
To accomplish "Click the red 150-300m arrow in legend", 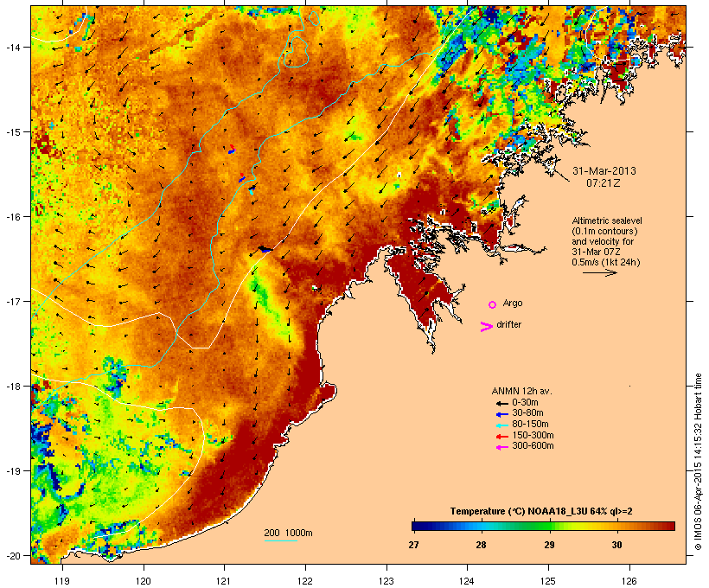I will coord(501,436).
